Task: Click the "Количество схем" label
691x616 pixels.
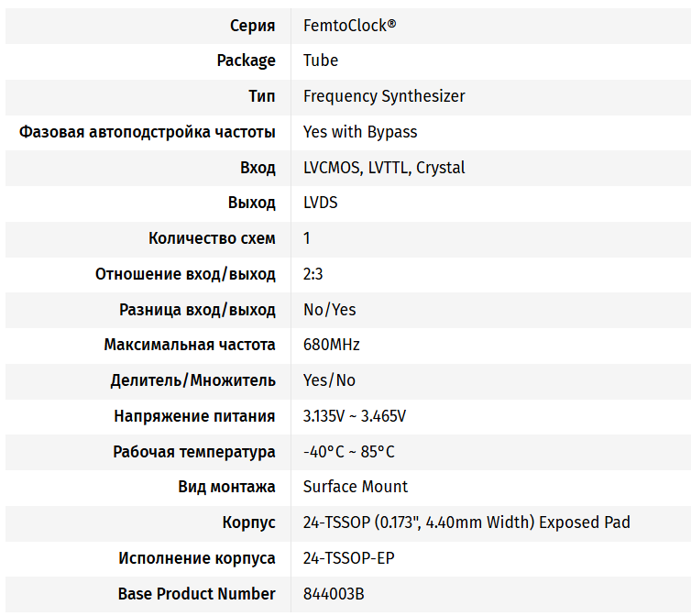Action: tap(212, 238)
